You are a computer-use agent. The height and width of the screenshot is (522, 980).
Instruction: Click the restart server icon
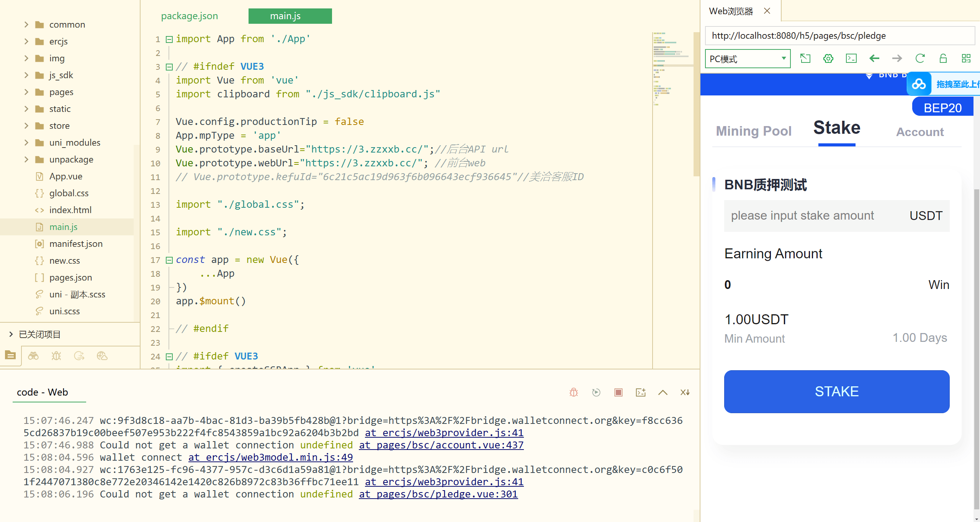(596, 392)
